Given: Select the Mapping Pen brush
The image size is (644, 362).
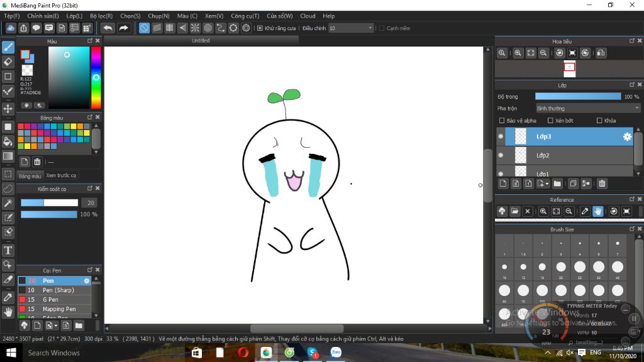Looking at the screenshot, I should pyautogui.click(x=54, y=309).
